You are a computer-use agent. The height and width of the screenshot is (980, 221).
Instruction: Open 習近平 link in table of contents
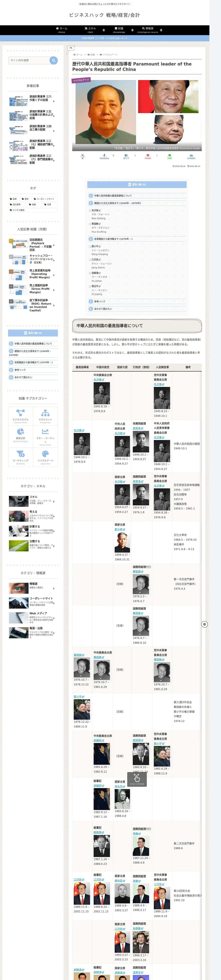tap(96, 286)
